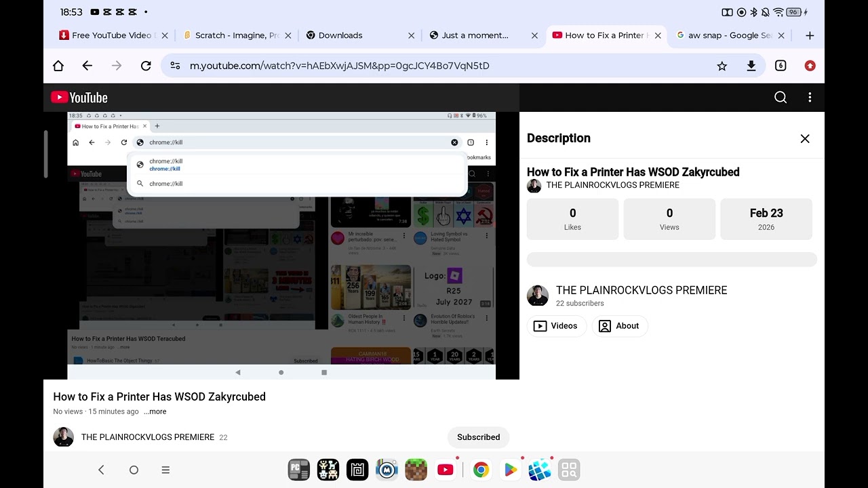The height and width of the screenshot is (488, 868).
Task: Open the black maze tower app
Action: click(x=357, y=470)
